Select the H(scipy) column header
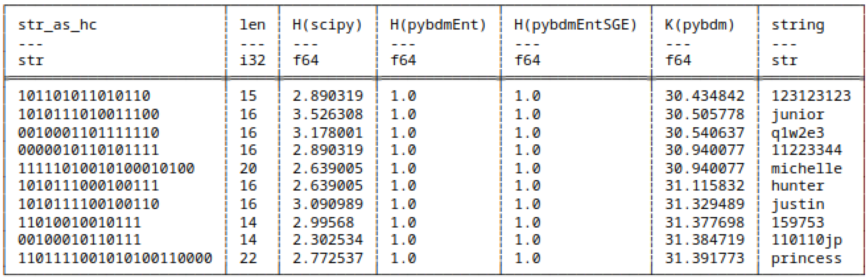 click(x=327, y=25)
